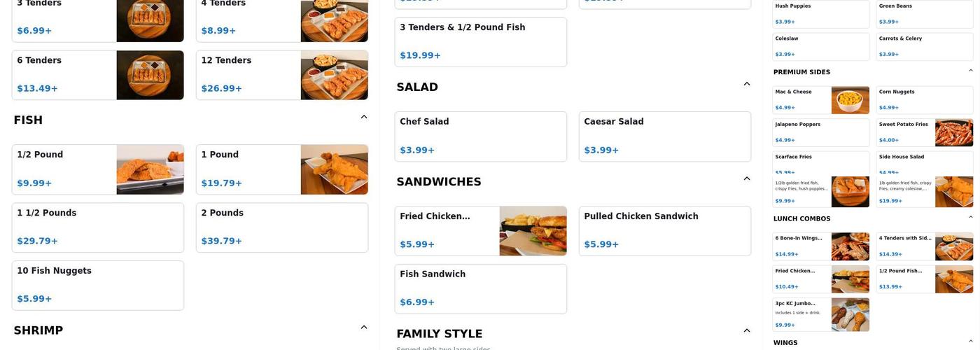
Task: Click the Sweet Potato Fries picture
Action: (x=954, y=133)
